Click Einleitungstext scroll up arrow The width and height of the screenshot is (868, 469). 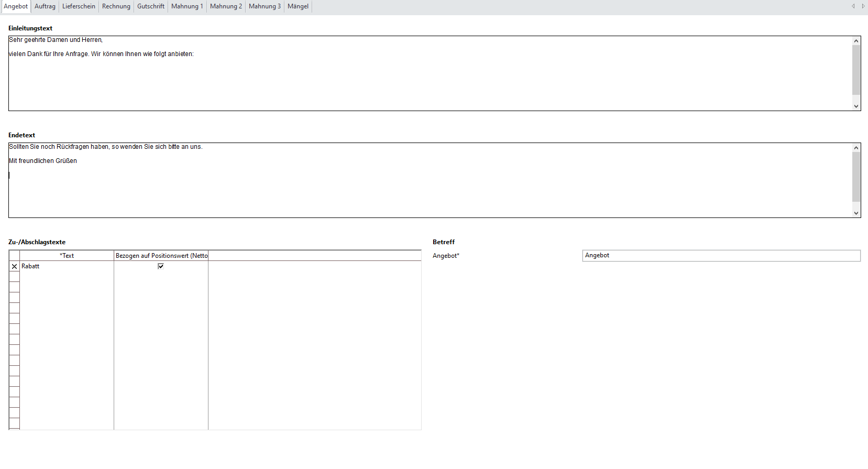pos(856,41)
